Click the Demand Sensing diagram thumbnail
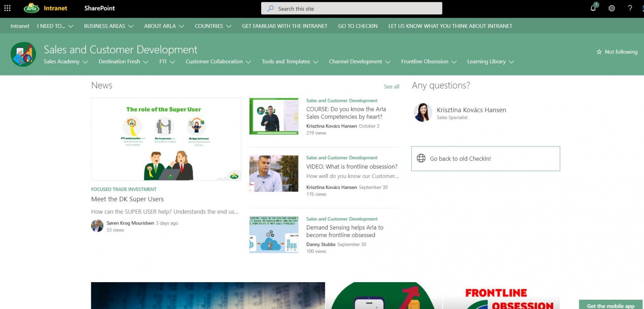Viewport: 644px width, 309px height. pyautogui.click(x=274, y=235)
